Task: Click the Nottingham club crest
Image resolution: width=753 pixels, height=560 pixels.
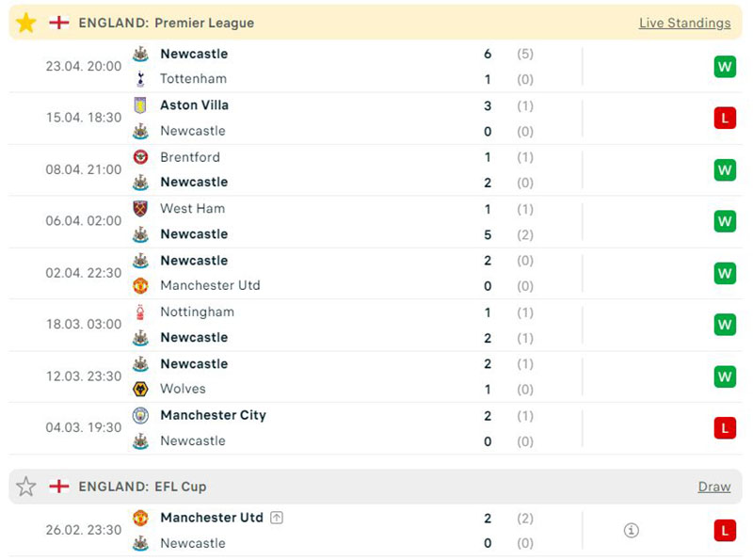Action: tap(140, 312)
